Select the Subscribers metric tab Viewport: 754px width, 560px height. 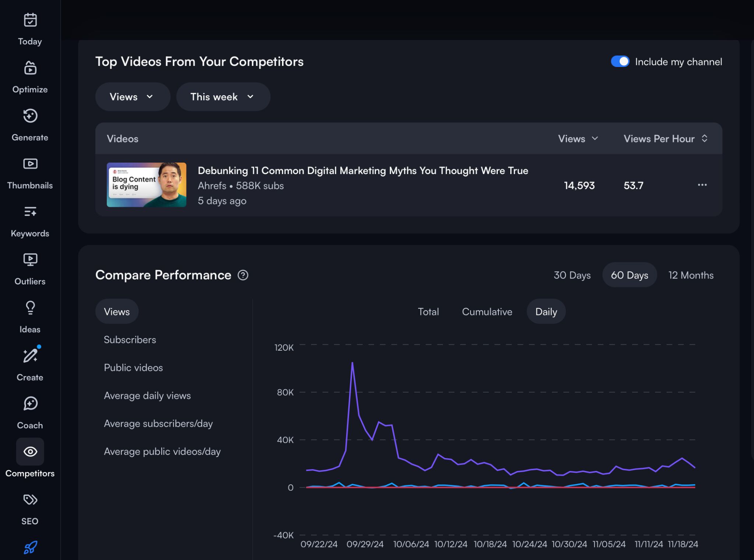pos(130,340)
